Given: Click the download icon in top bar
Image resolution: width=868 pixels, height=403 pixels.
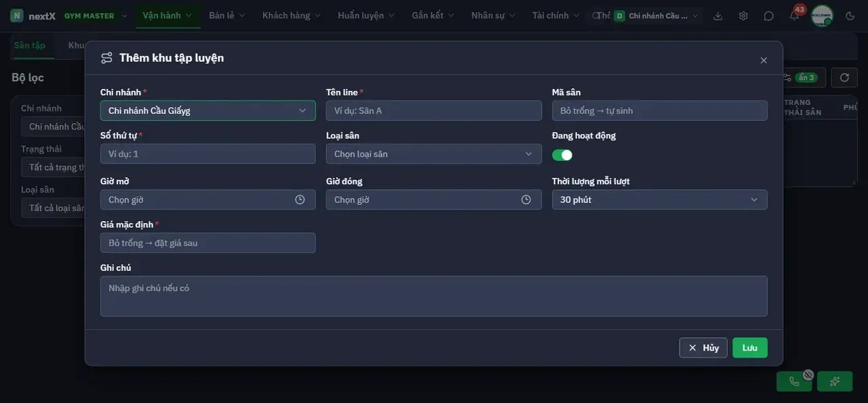Looking at the screenshot, I should 718,16.
